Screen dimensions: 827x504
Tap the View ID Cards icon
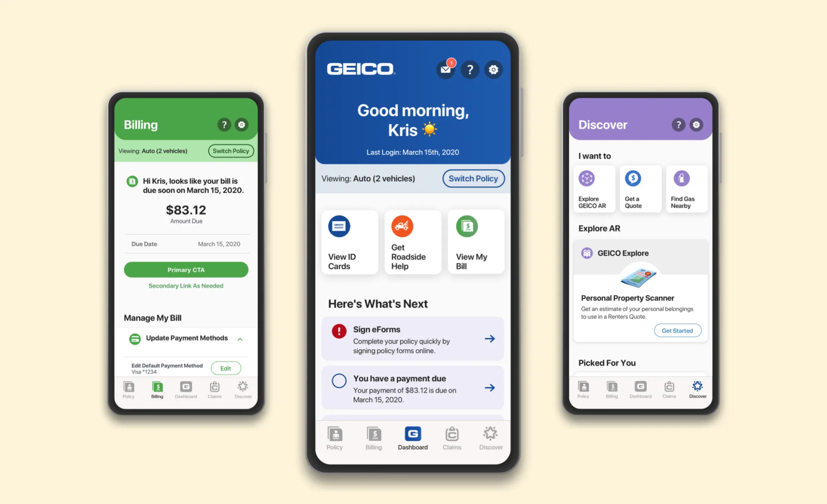click(340, 226)
